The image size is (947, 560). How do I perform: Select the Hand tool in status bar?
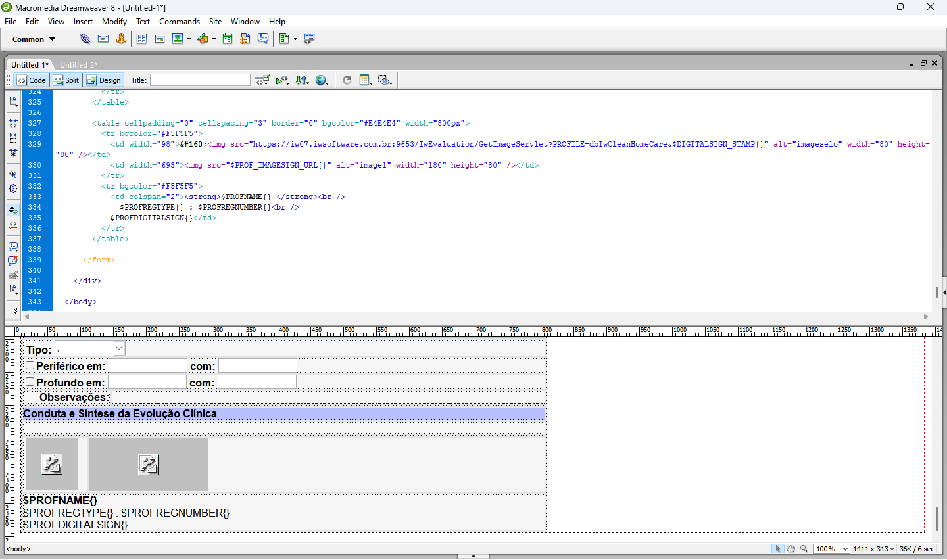[x=791, y=549]
